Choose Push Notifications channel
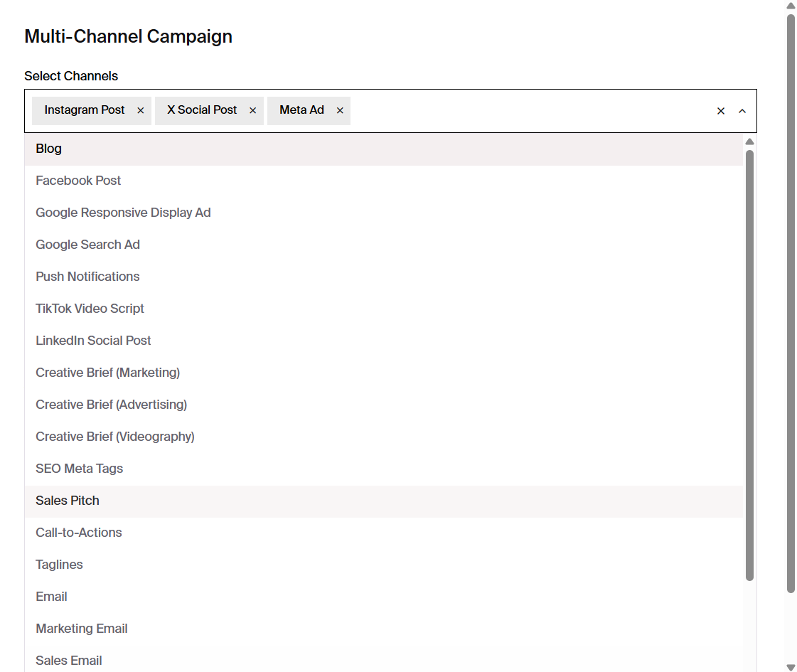This screenshot has height=672, width=797. point(87,277)
